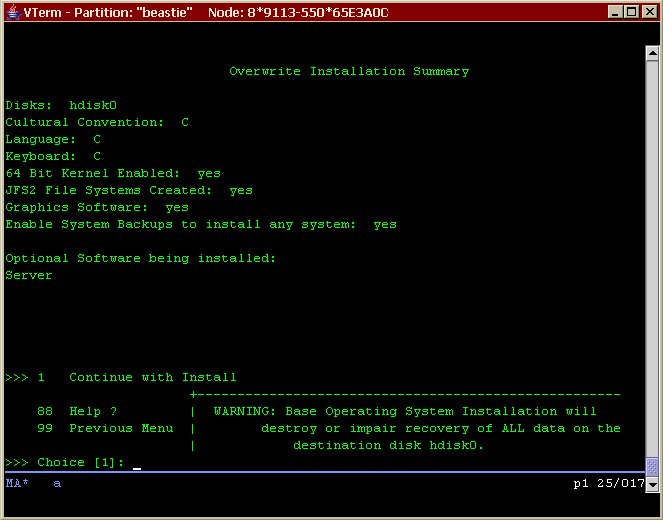Click the Cultural Convention setting line
The image size is (663, 520).
(97, 123)
